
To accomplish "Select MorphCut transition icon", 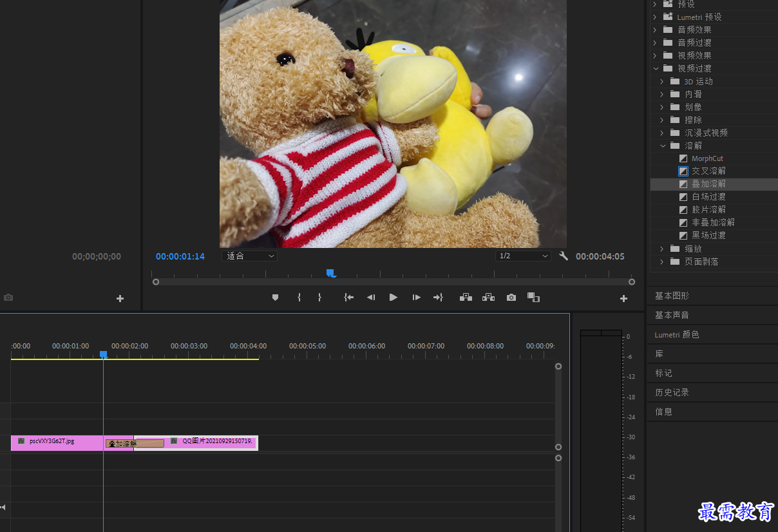I will point(683,158).
